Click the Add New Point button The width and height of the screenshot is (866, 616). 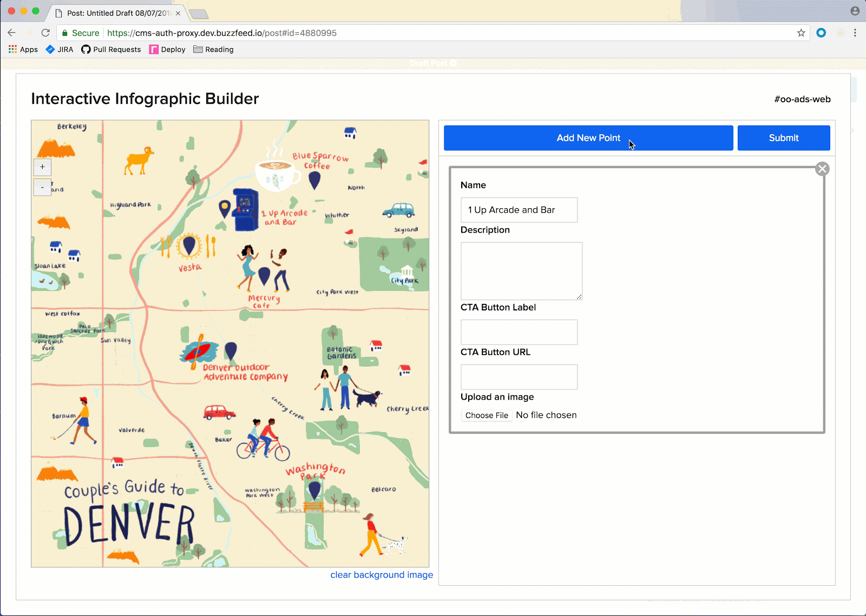click(x=588, y=138)
